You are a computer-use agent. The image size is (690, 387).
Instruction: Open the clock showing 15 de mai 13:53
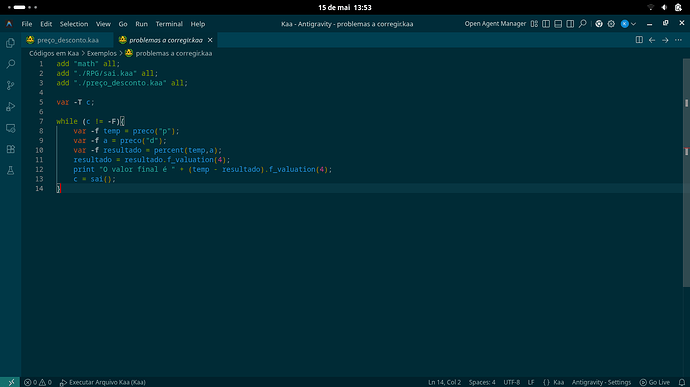tap(345, 7)
